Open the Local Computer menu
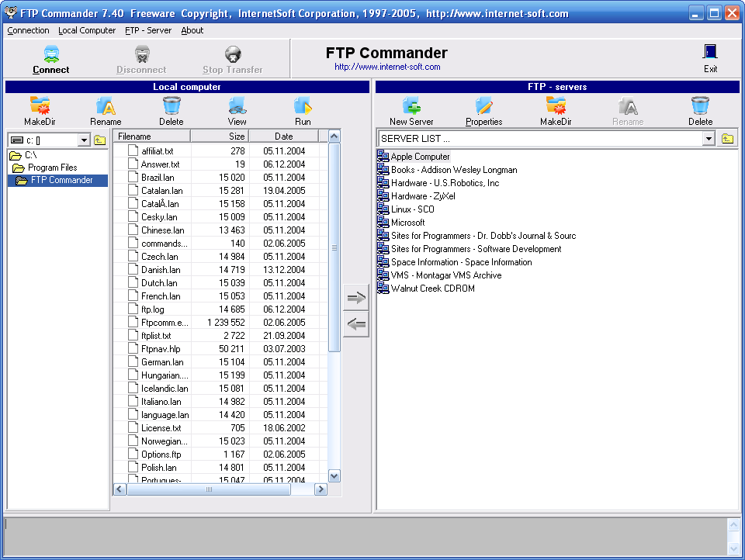The image size is (745, 560). pyautogui.click(x=87, y=30)
